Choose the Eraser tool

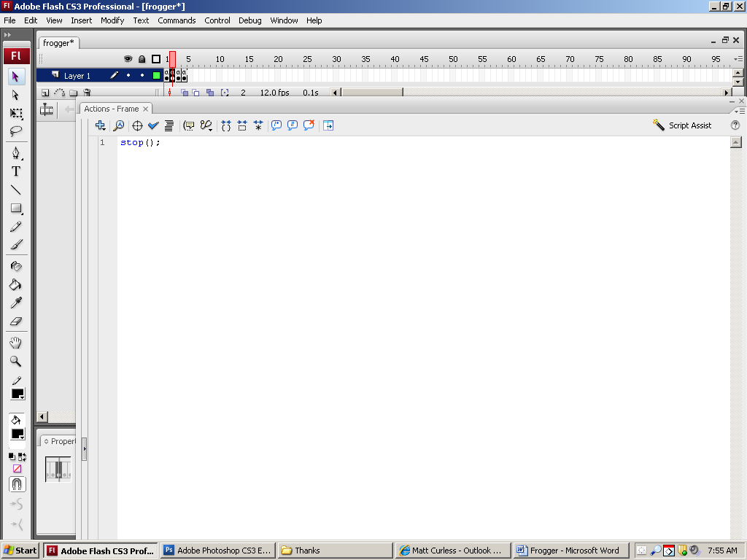coord(15,321)
